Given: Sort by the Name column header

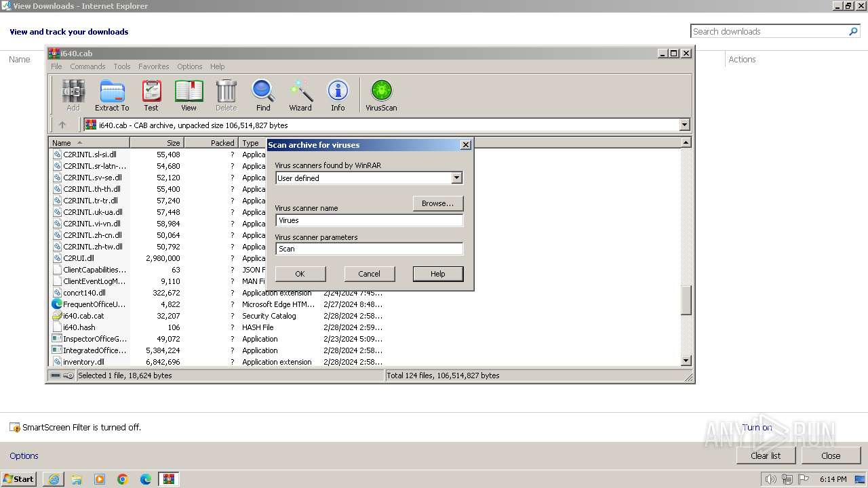Looking at the screenshot, I should click(90, 143).
